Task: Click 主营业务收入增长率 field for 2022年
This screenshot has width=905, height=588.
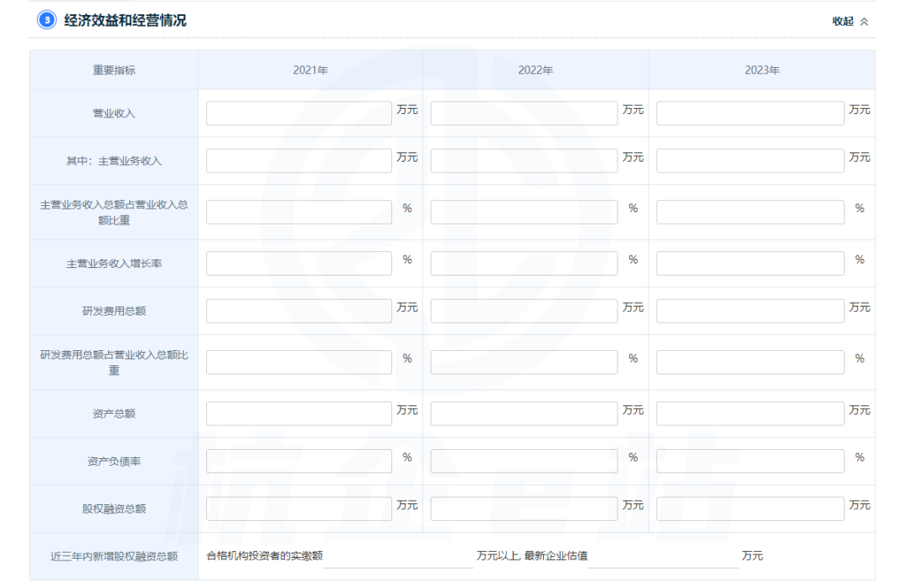Action: coord(524,263)
